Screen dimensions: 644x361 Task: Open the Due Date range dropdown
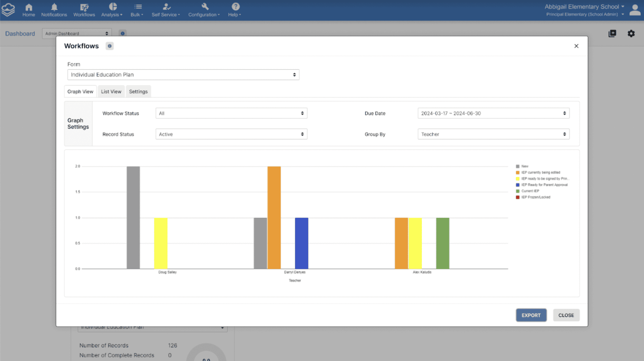point(494,113)
